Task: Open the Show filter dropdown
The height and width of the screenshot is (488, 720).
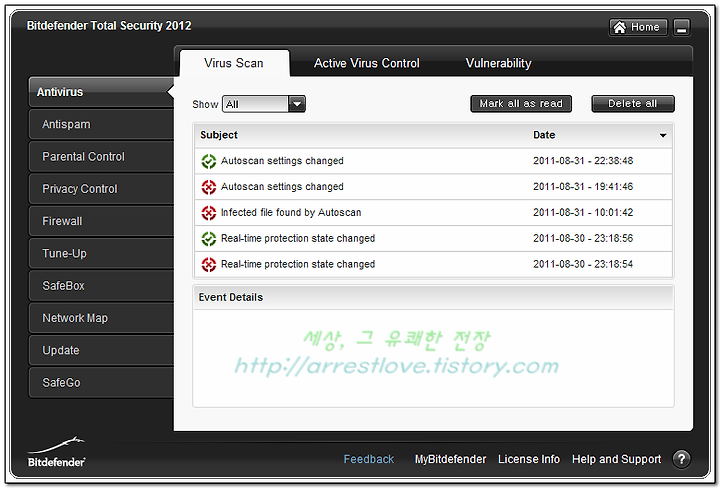Action: point(264,104)
